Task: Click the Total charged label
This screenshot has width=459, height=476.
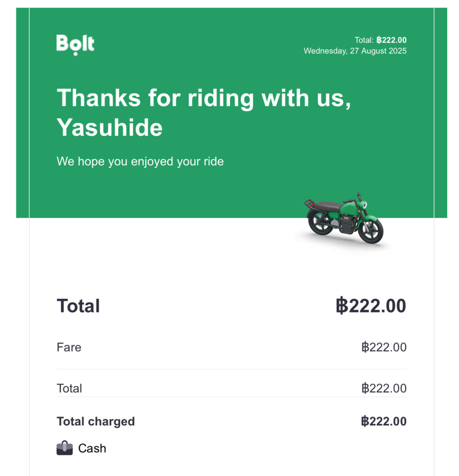Action: [x=96, y=421]
